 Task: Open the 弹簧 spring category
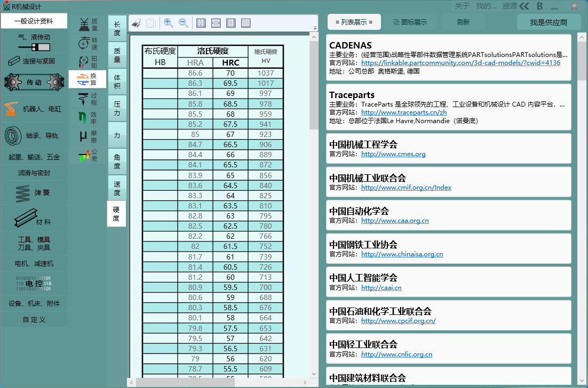coord(34,193)
